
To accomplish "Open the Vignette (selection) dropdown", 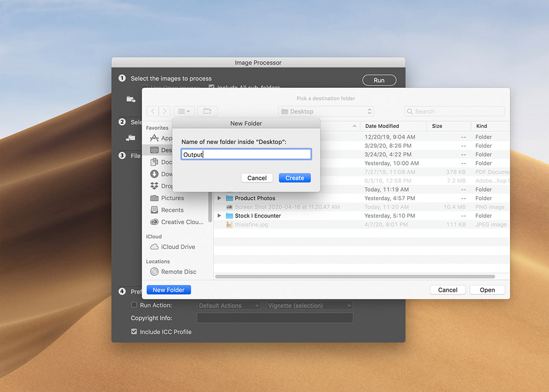I will pyautogui.click(x=309, y=305).
